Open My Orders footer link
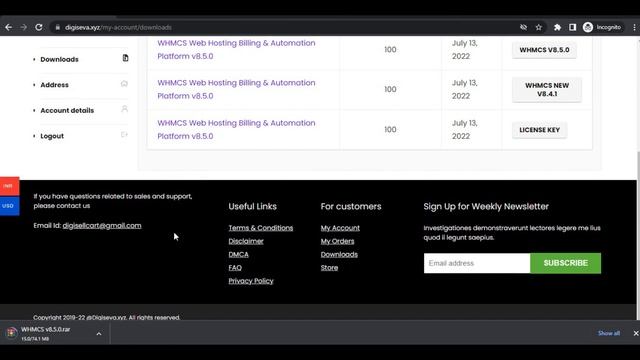Image resolution: width=640 pixels, height=360 pixels. (x=337, y=241)
